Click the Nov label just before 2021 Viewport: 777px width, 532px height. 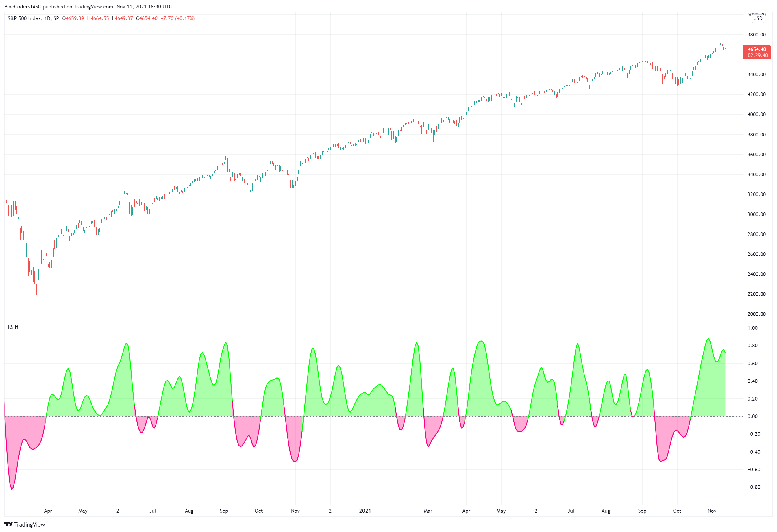295,511
